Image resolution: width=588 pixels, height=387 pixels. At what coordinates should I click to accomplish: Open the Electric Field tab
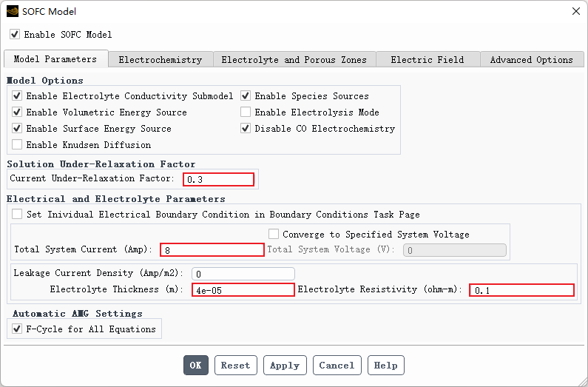tap(427, 60)
